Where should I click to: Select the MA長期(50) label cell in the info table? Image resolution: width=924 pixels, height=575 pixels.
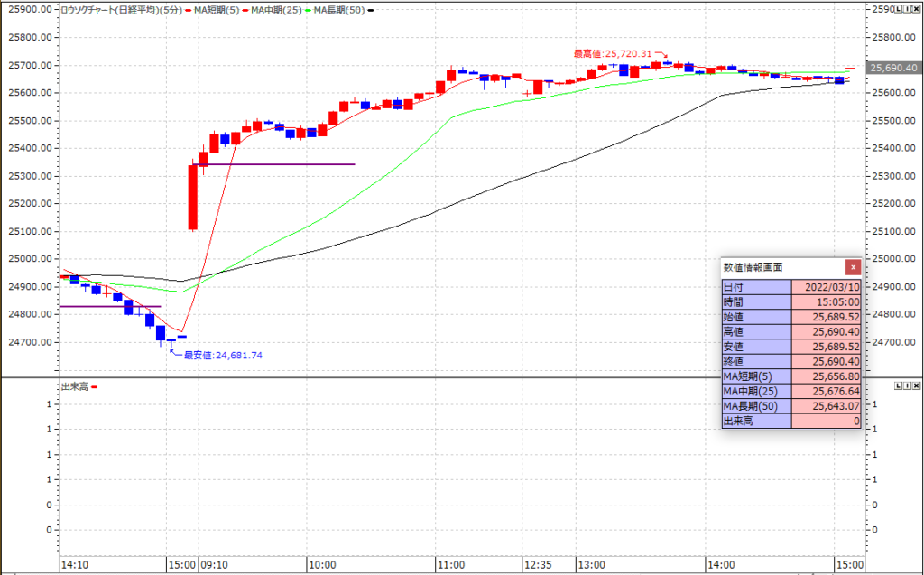pyautogui.click(x=757, y=405)
